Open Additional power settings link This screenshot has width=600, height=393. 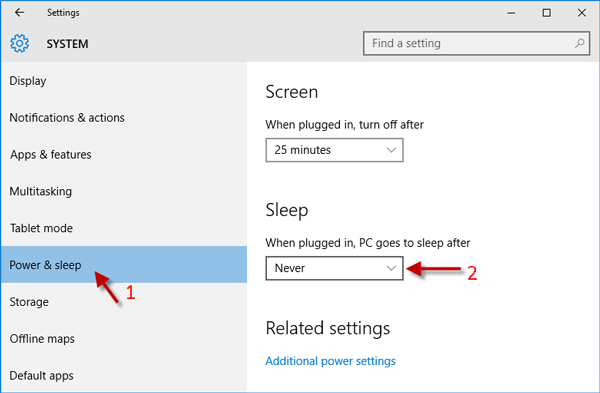point(331,361)
